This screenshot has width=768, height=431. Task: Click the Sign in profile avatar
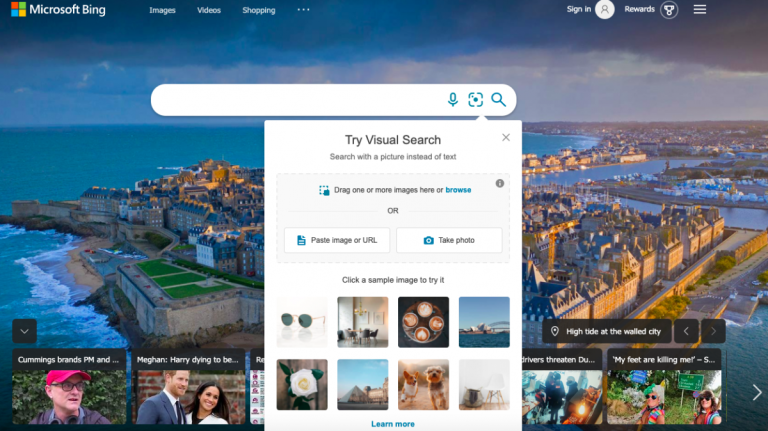604,10
